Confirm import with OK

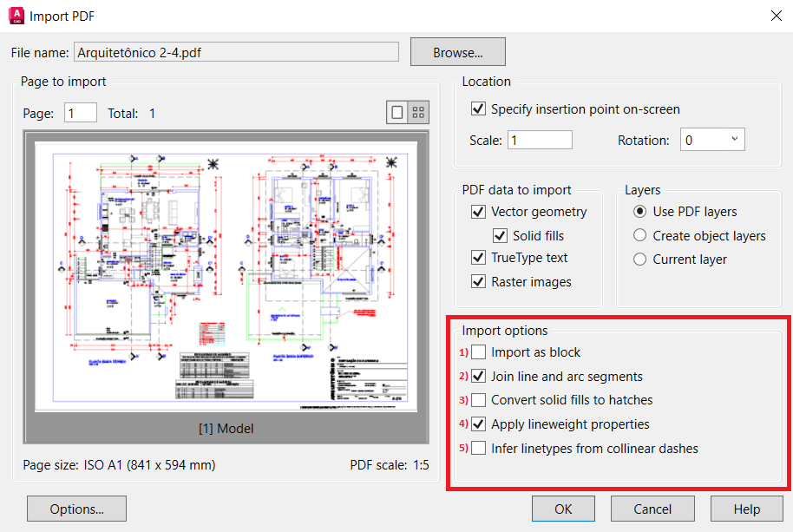(x=563, y=509)
